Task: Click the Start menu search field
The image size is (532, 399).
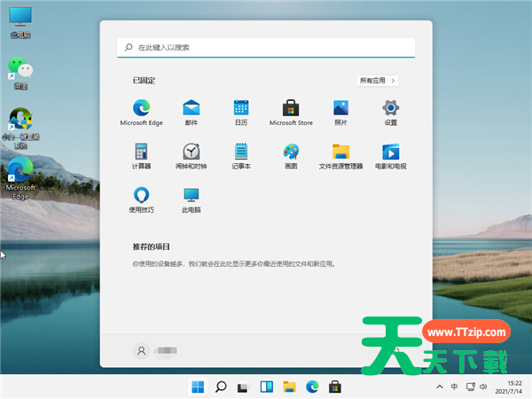Action: point(266,48)
